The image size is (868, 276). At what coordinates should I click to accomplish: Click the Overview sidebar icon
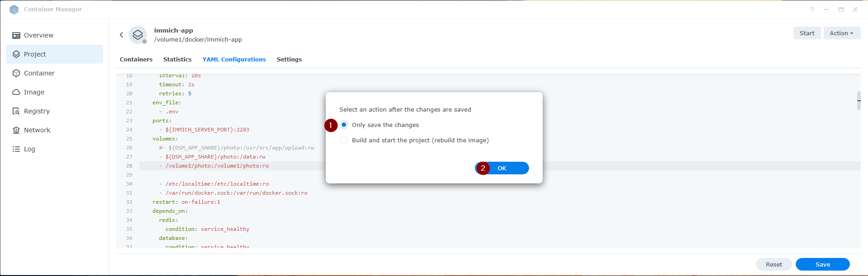pyautogui.click(x=16, y=35)
